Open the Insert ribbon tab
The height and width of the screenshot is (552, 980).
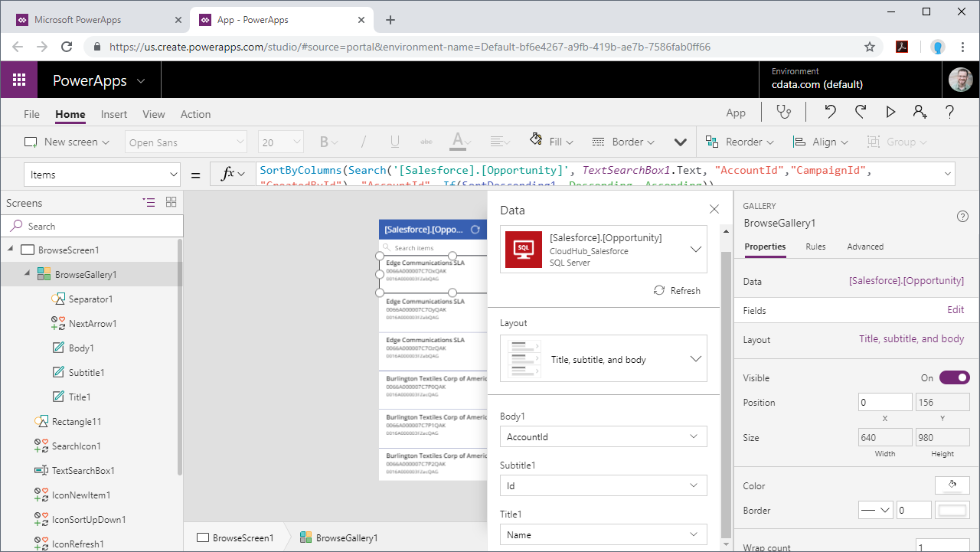114,114
